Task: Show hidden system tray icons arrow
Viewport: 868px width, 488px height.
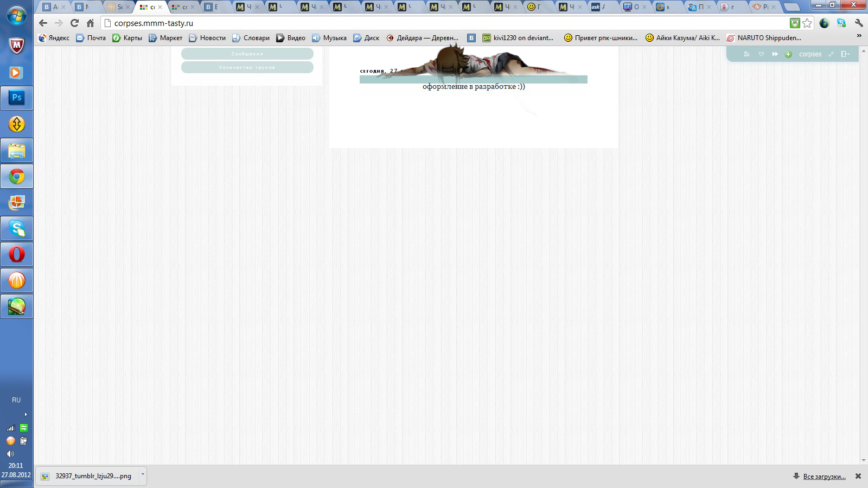Action: coord(25,414)
